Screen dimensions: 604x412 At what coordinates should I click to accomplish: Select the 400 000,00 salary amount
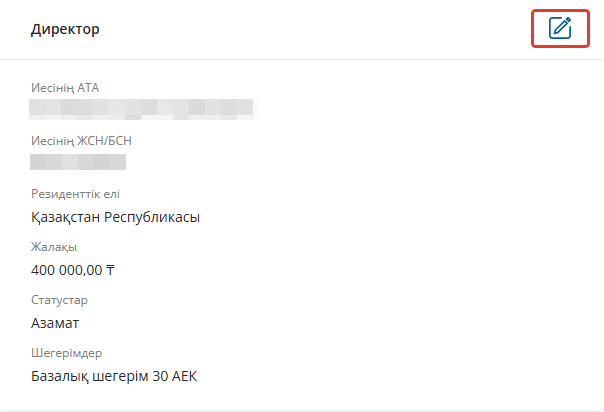pos(67,270)
